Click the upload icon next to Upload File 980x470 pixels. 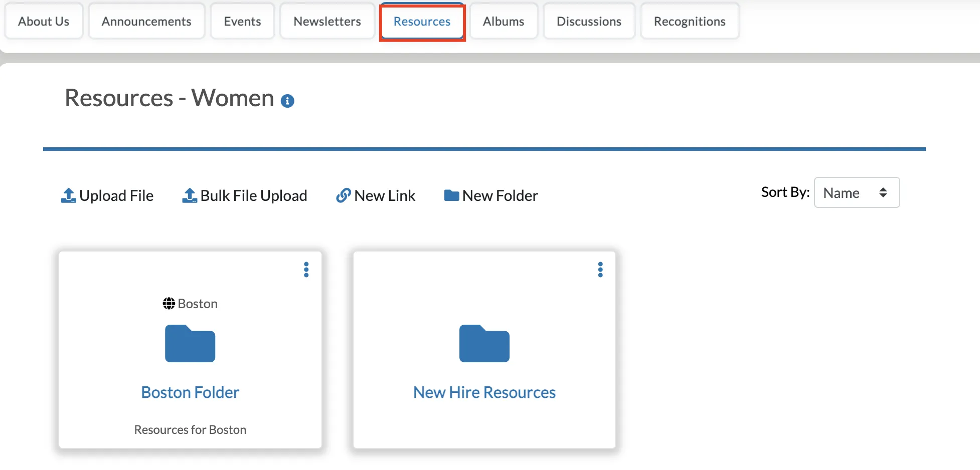pos(68,195)
